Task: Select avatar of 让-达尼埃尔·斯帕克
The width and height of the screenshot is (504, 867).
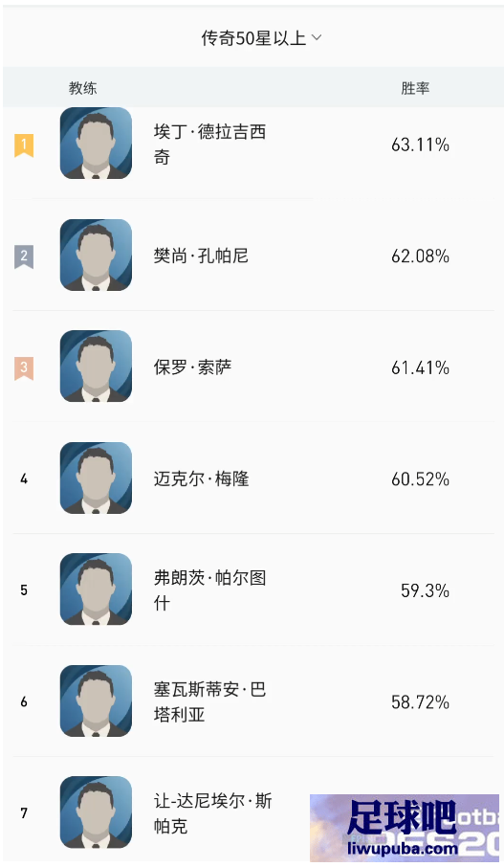Action: pyautogui.click(x=97, y=812)
